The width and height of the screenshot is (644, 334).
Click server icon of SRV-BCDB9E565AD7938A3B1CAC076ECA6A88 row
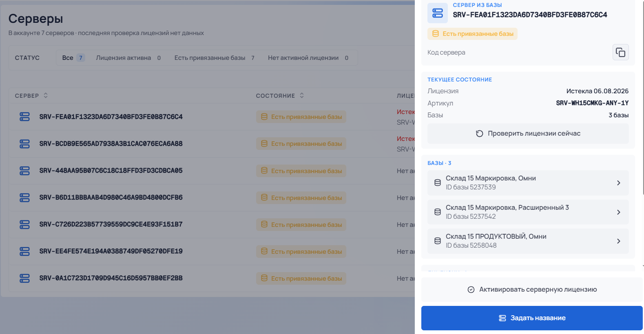click(x=24, y=144)
